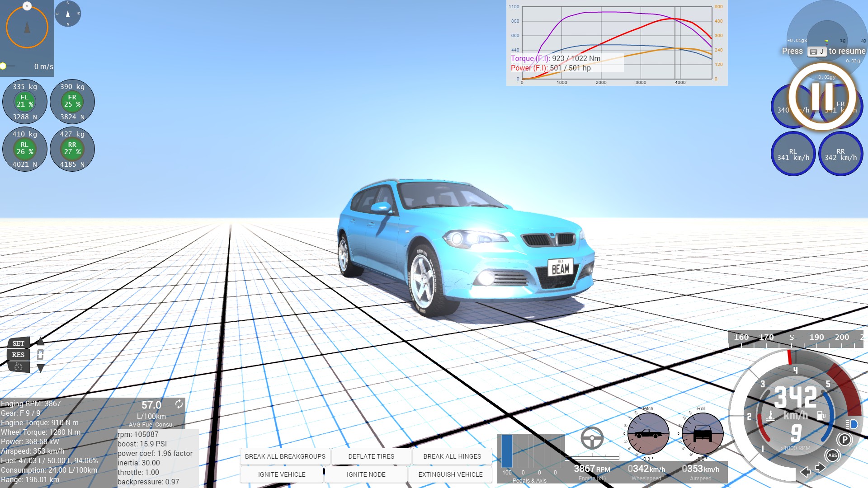This screenshot has height=488, width=868.
Task: Click the fuel pump icon on tachometer
Action: 821,415
